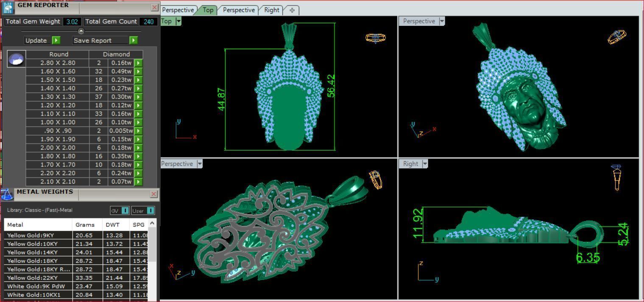The width and height of the screenshot is (644, 302).
Task: Click green arrow on 1.00 X 1.00 row
Action: click(138, 122)
